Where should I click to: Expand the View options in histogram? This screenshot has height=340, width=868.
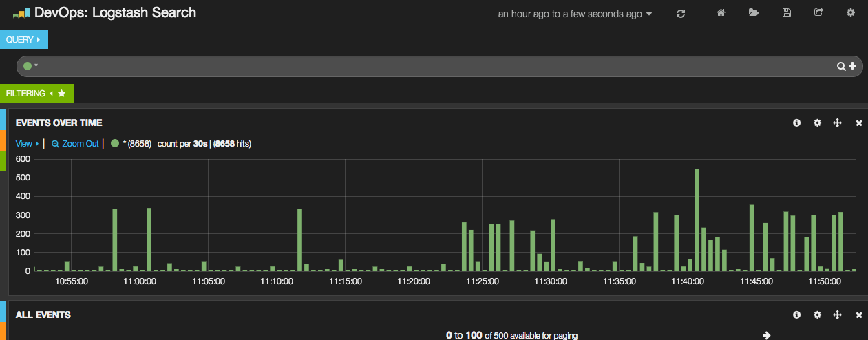pyautogui.click(x=27, y=144)
